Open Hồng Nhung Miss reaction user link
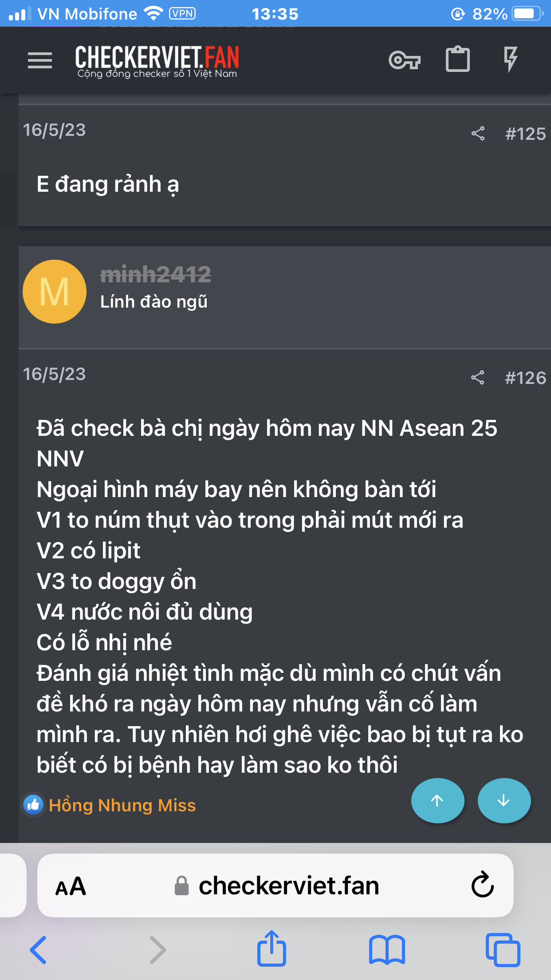 point(122,805)
